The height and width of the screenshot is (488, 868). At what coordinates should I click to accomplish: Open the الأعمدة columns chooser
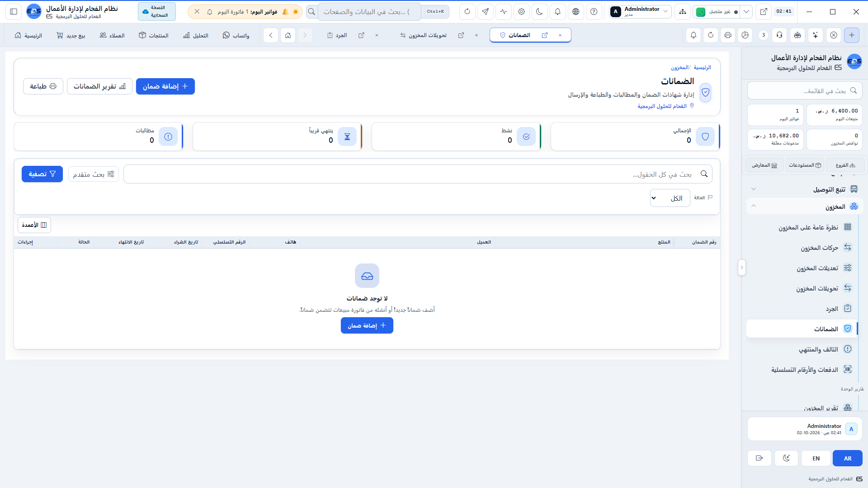pos(34,225)
